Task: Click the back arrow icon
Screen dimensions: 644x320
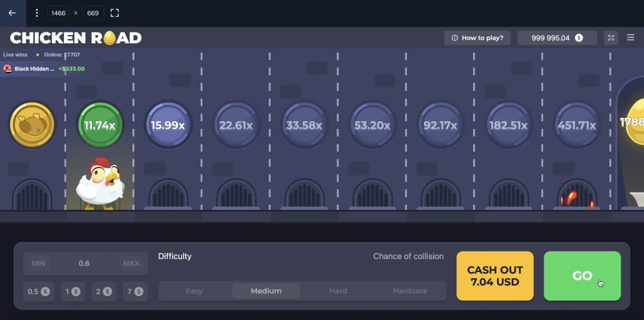Action: coord(12,13)
